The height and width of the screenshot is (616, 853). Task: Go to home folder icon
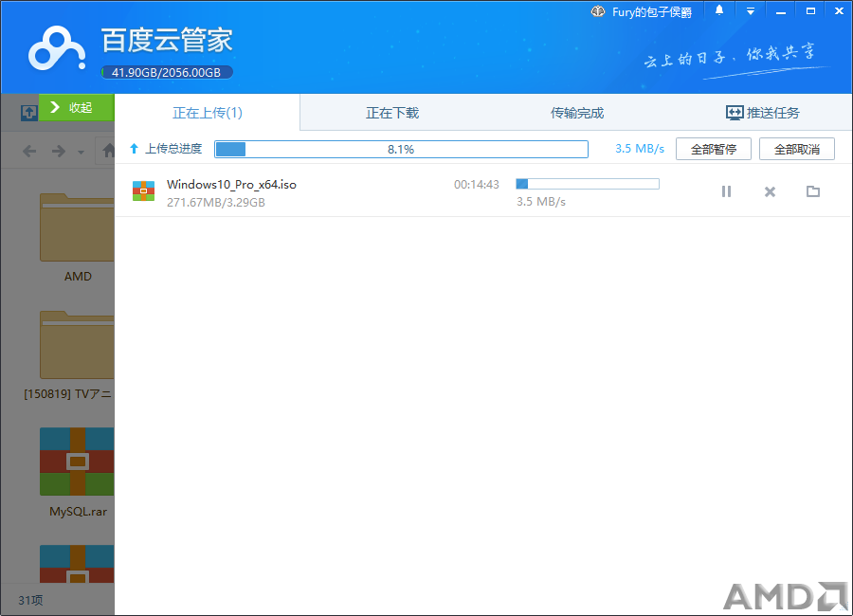[x=108, y=150]
